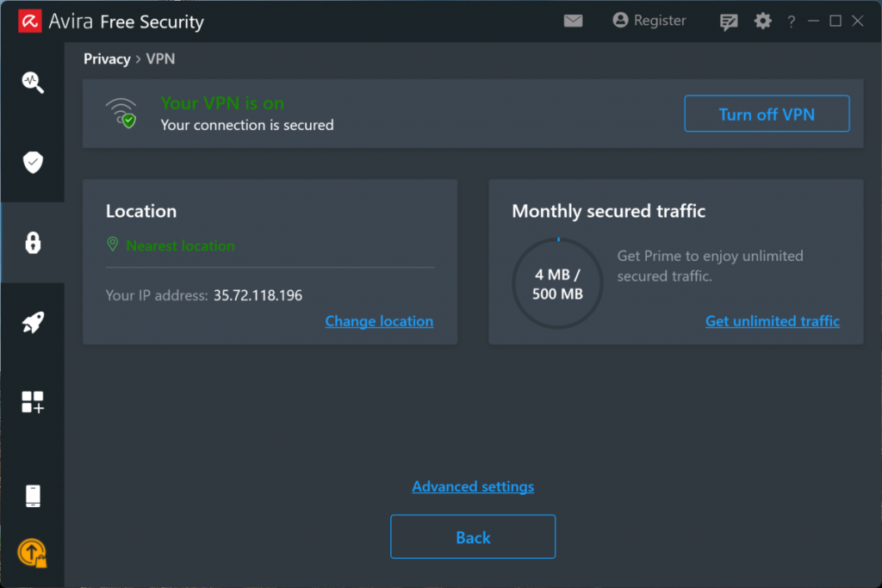
Task: Open the mail messages envelope icon
Action: point(573,21)
